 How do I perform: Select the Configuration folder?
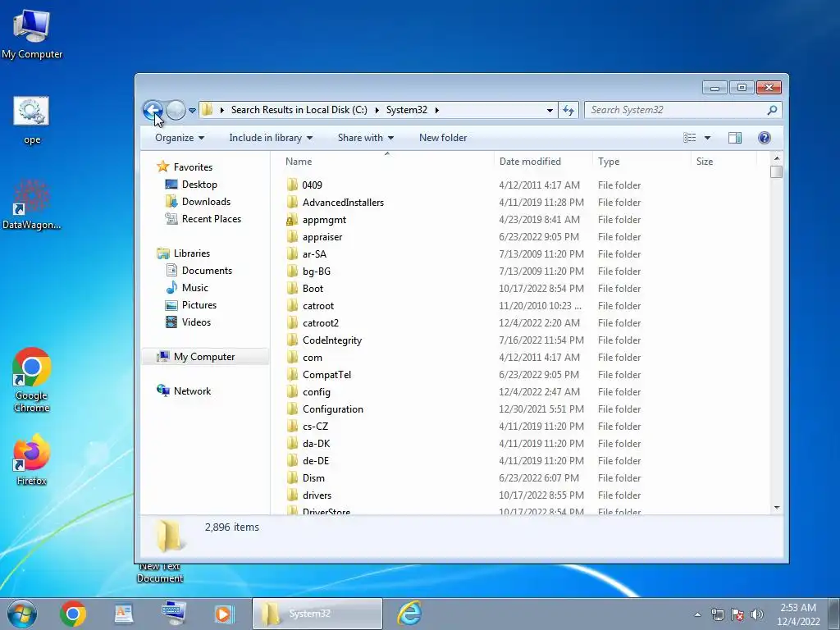(333, 409)
